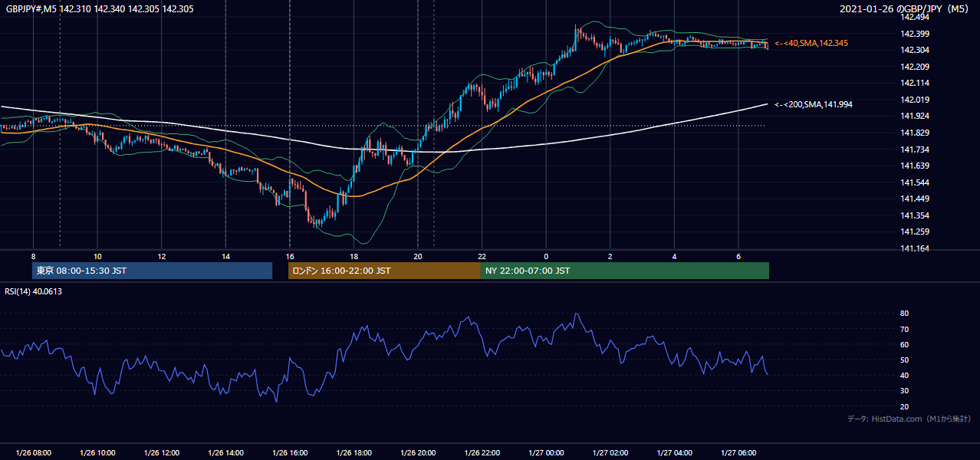Click hour label 18 under the price chart

pyautogui.click(x=354, y=255)
